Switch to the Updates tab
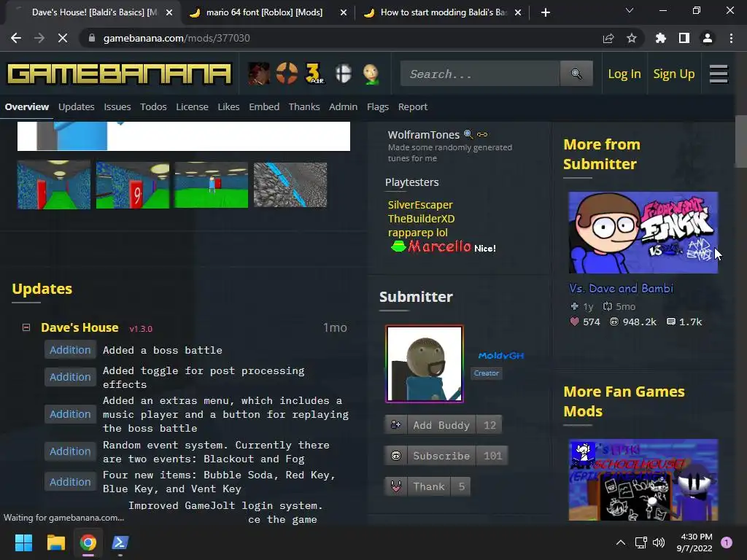 [x=76, y=106]
